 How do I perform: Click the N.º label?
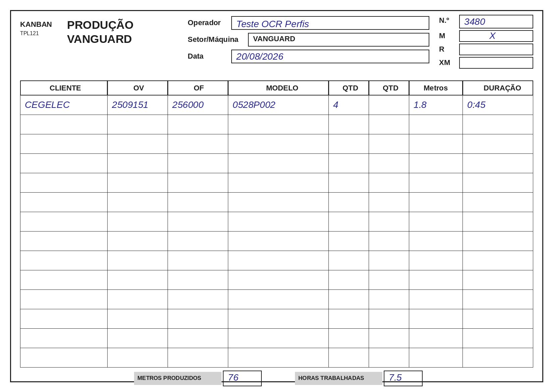tap(444, 20)
